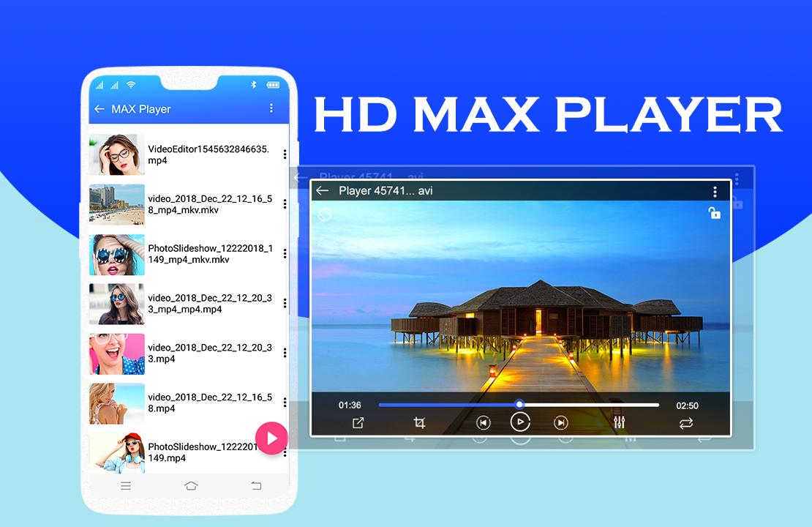The height and width of the screenshot is (527, 812).
Task: Open the equalizer settings icon
Action: click(x=620, y=423)
